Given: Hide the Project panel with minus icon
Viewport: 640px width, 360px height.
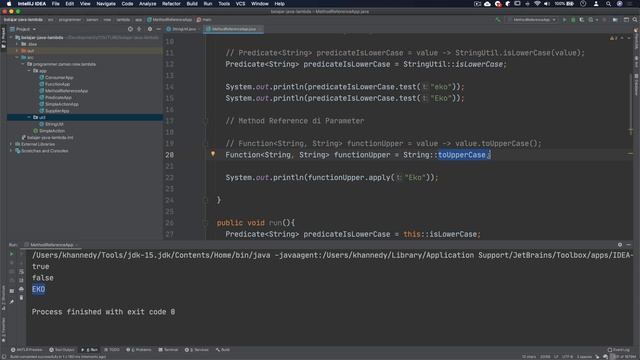Looking at the screenshot, I should click(158, 29).
